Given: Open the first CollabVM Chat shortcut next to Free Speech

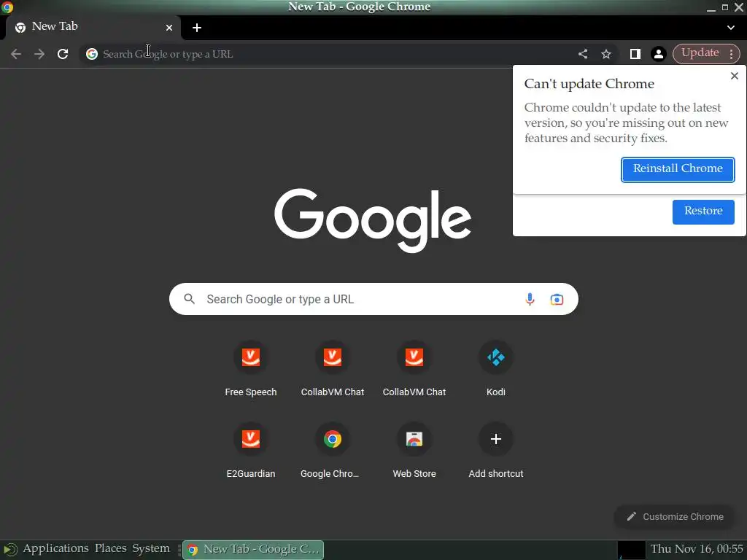Looking at the screenshot, I should (x=333, y=368).
